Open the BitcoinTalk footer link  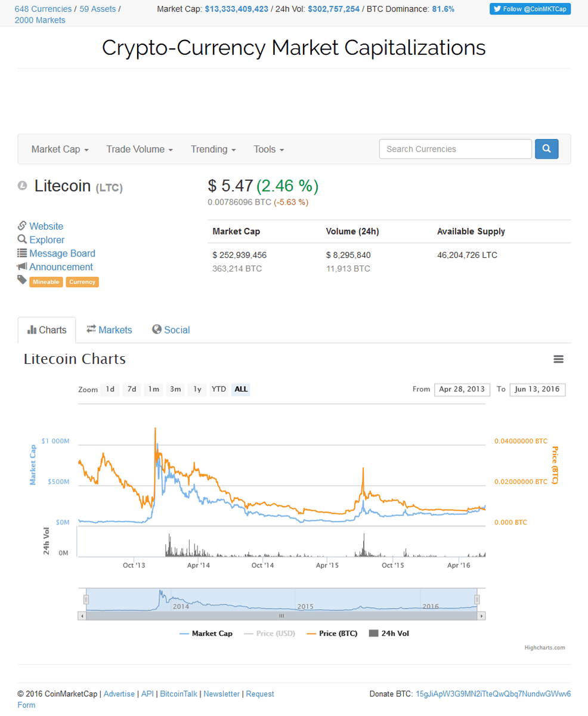pos(179,694)
